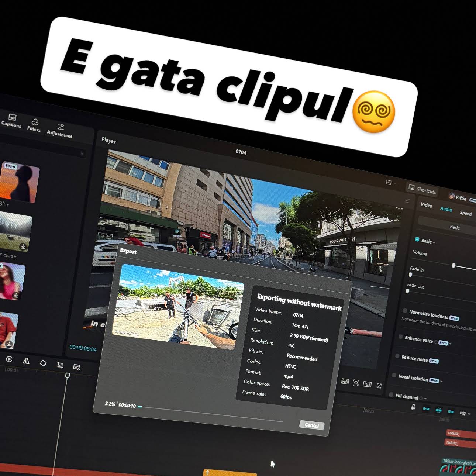Toggle the auto snapping icon
The height and width of the screenshot is (476, 476).
(x=439, y=410)
